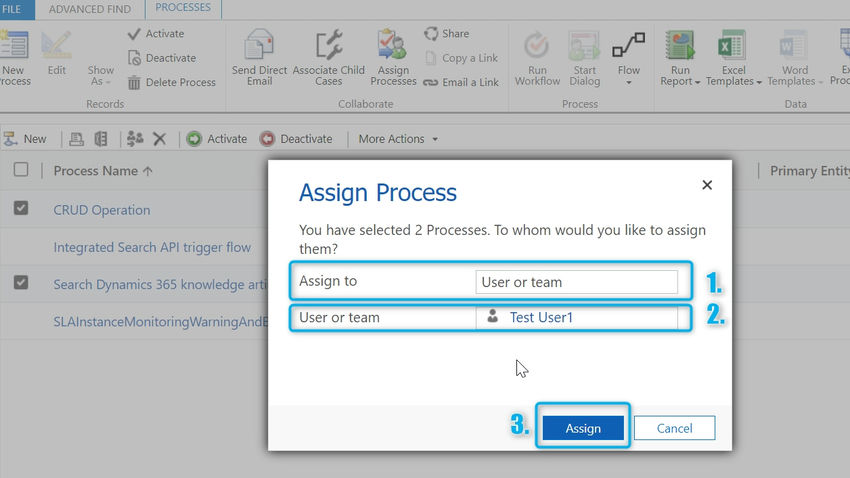Screen dimensions: 850x478
Task: Uncheck the CRUD Operation row checkbox
Action: coord(21,208)
